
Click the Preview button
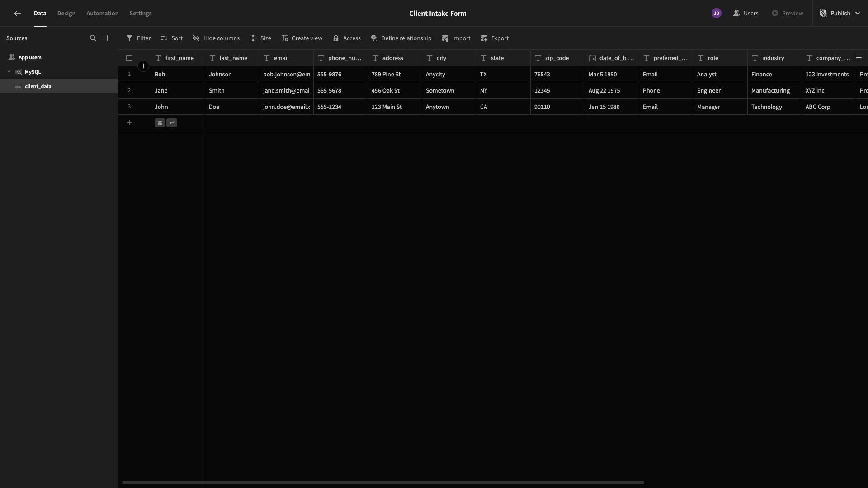pyautogui.click(x=787, y=14)
